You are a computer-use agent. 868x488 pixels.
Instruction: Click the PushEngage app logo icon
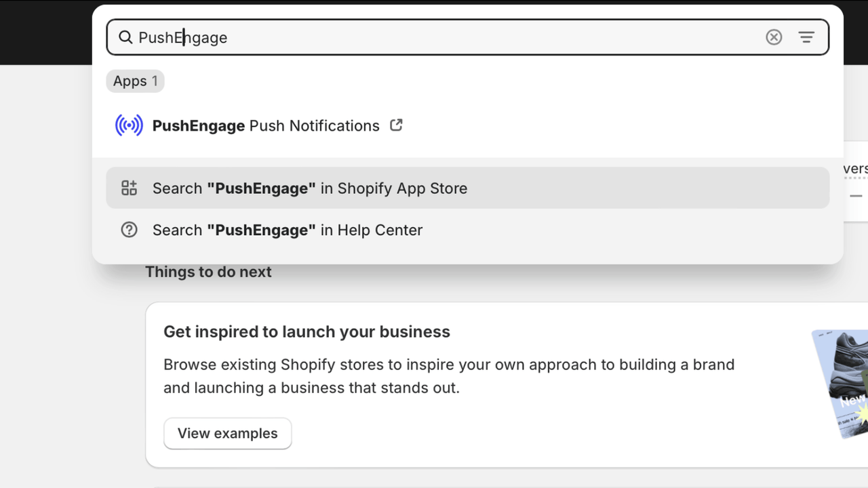pyautogui.click(x=129, y=125)
